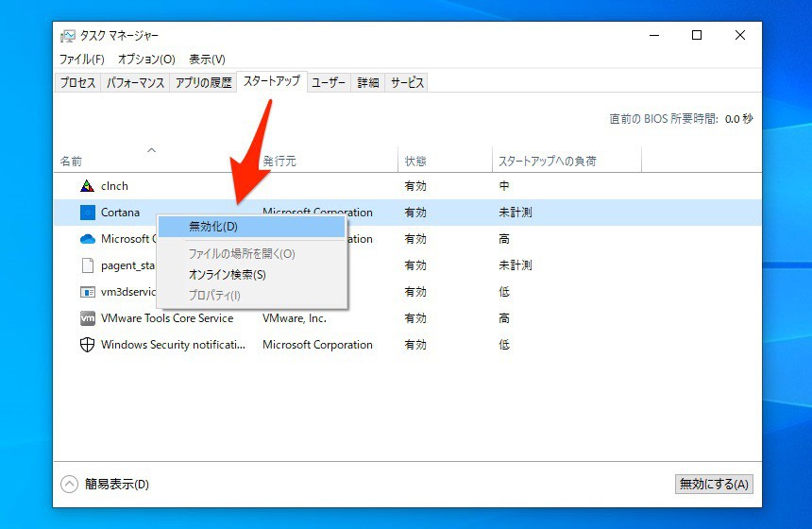Click 未計測 impact in Cortana row
Viewport: 812px width, 529px height.
(516, 213)
